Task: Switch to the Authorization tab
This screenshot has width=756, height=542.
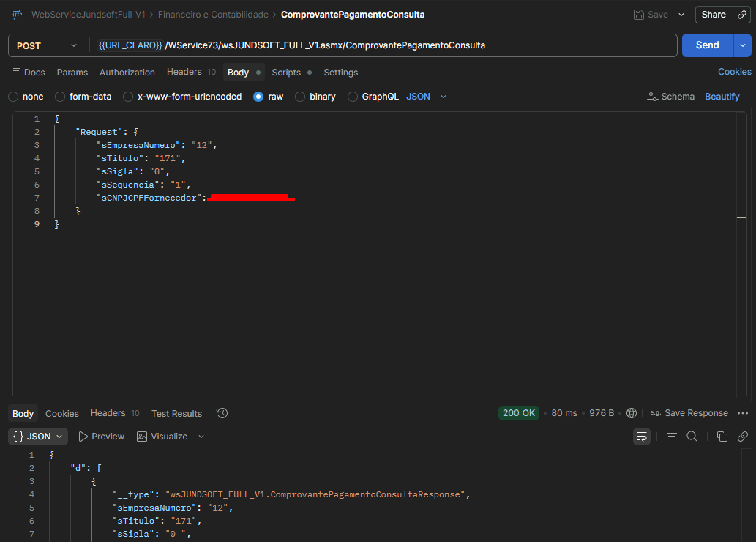Action: coord(127,73)
